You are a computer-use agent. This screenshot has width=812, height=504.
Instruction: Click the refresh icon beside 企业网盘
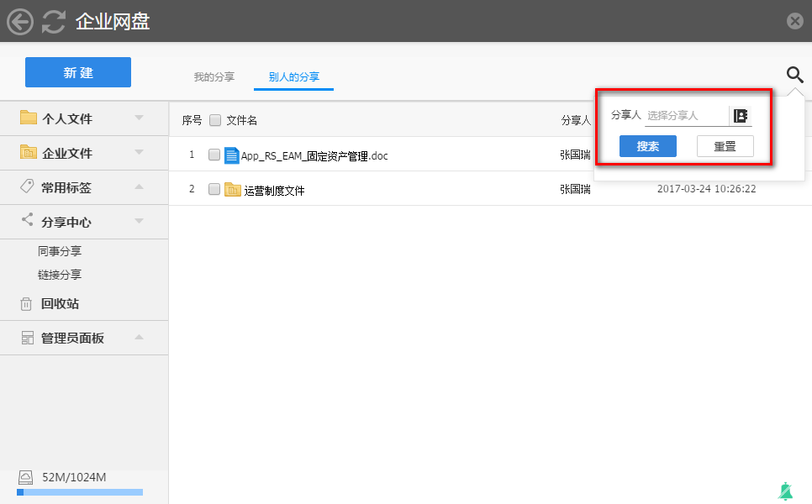[x=54, y=21]
